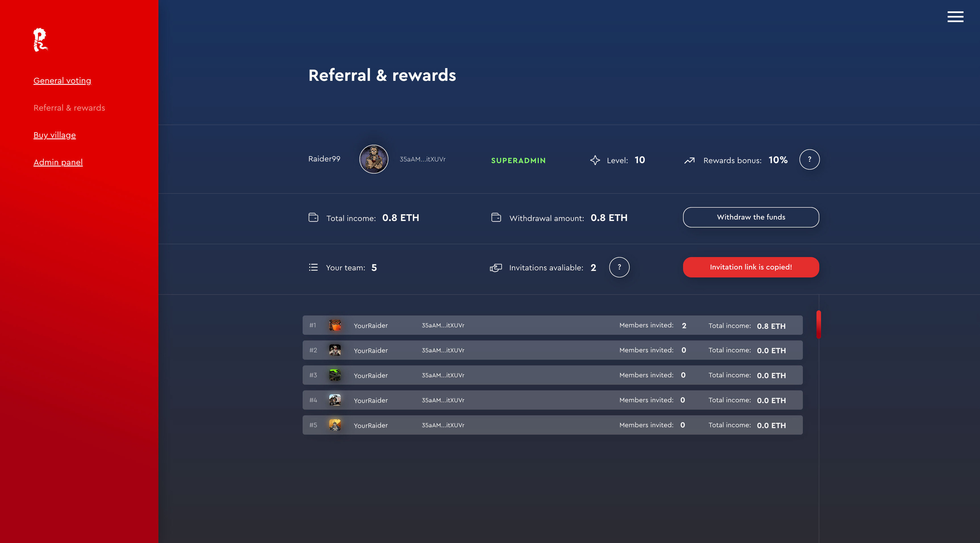The height and width of the screenshot is (543, 980).
Task: Select team member row #1 avatar
Action: click(335, 325)
